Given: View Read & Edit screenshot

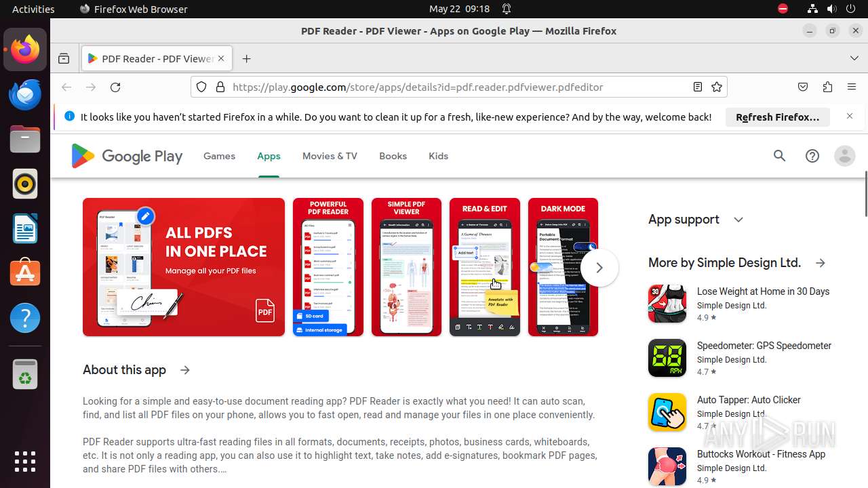Looking at the screenshot, I should tap(485, 267).
